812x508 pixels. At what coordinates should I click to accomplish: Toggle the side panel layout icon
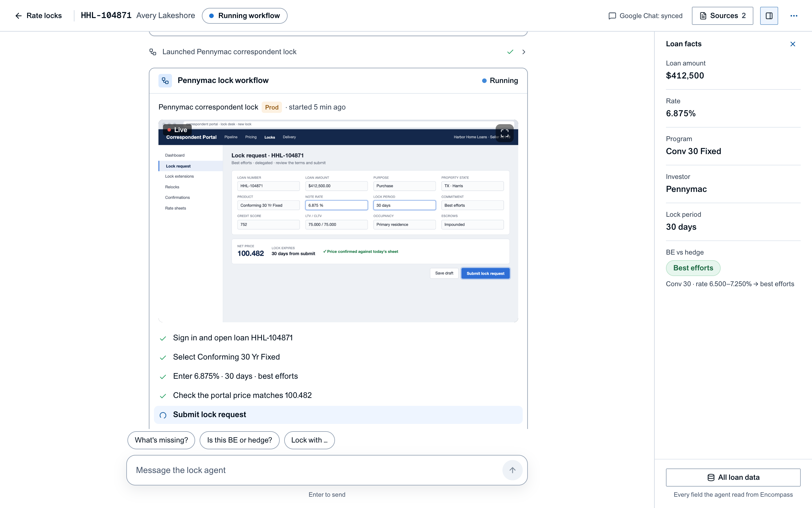[x=769, y=16]
